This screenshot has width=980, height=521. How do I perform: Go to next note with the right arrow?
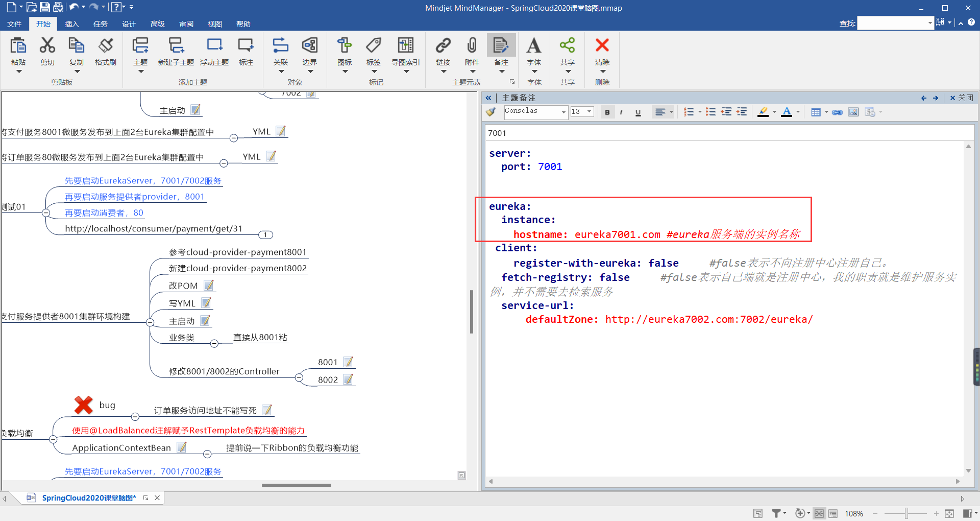pyautogui.click(x=936, y=98)
